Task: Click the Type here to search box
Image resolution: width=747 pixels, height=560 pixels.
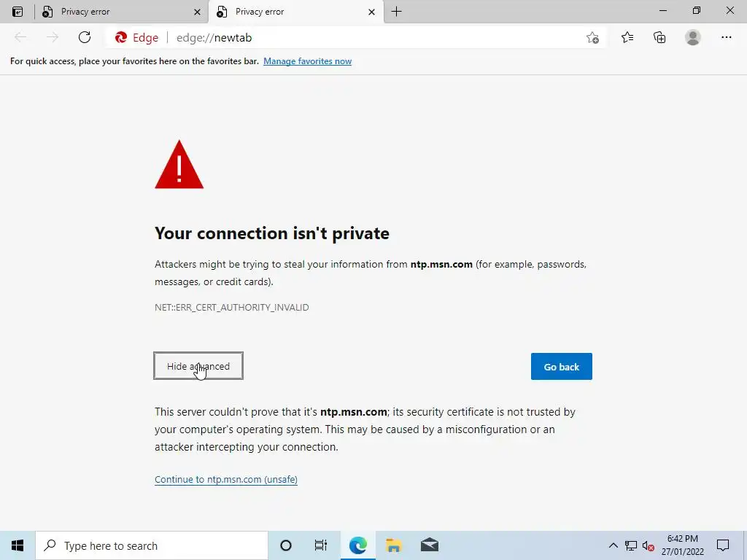Action: coord(152,545)
